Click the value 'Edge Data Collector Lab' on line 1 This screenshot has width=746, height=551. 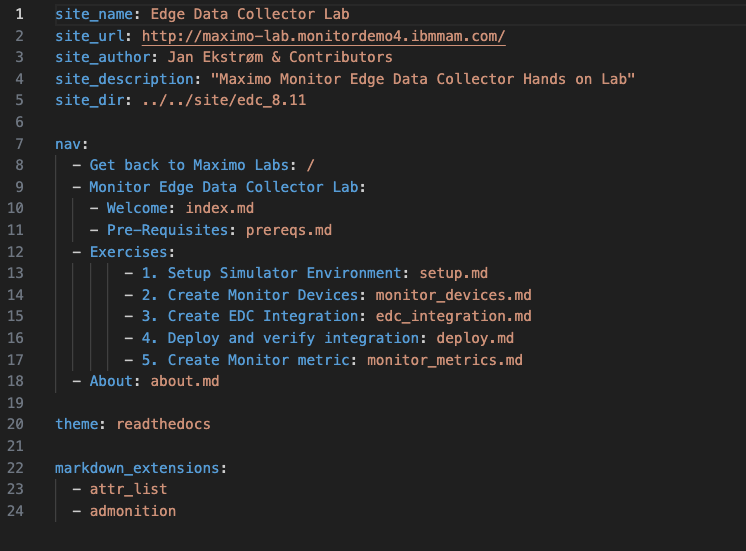tap(250, 14)
